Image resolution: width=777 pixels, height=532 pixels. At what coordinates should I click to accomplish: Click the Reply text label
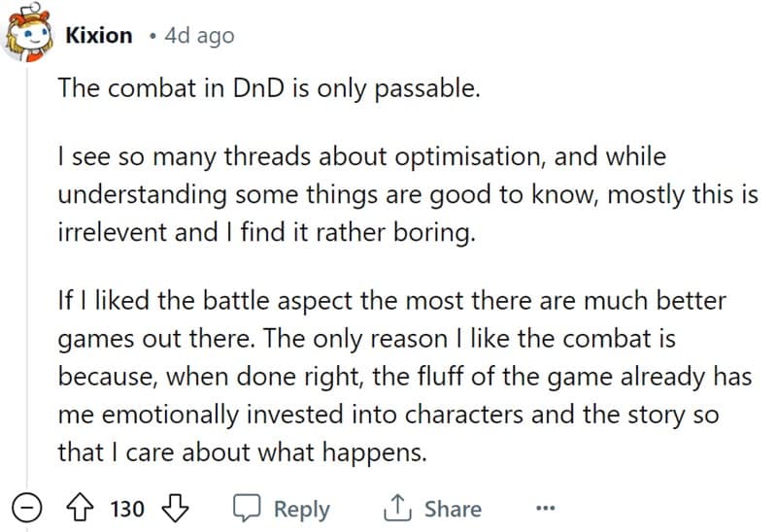click(x=301, y=509)
